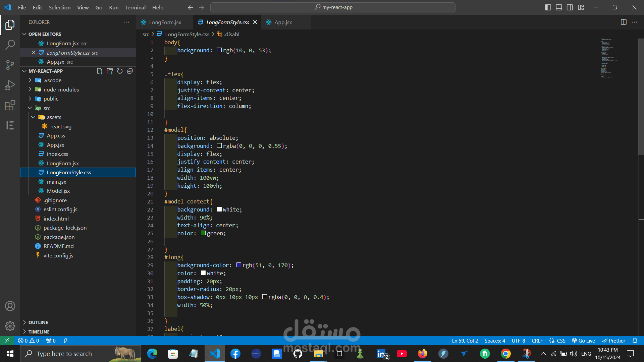Click Prettier in the status bar
Screen dimensions: 644x362
(613, 341)
